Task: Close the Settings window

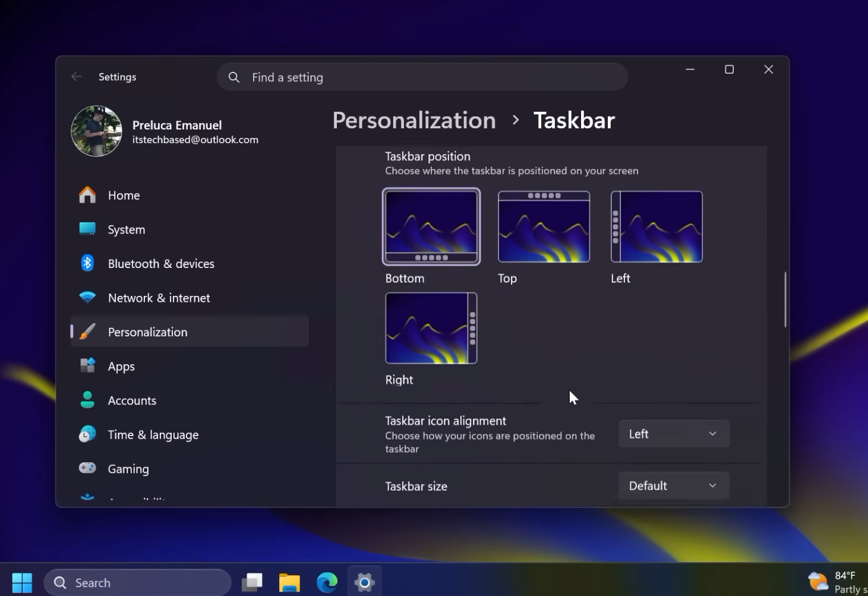Action: click(768, 70)
